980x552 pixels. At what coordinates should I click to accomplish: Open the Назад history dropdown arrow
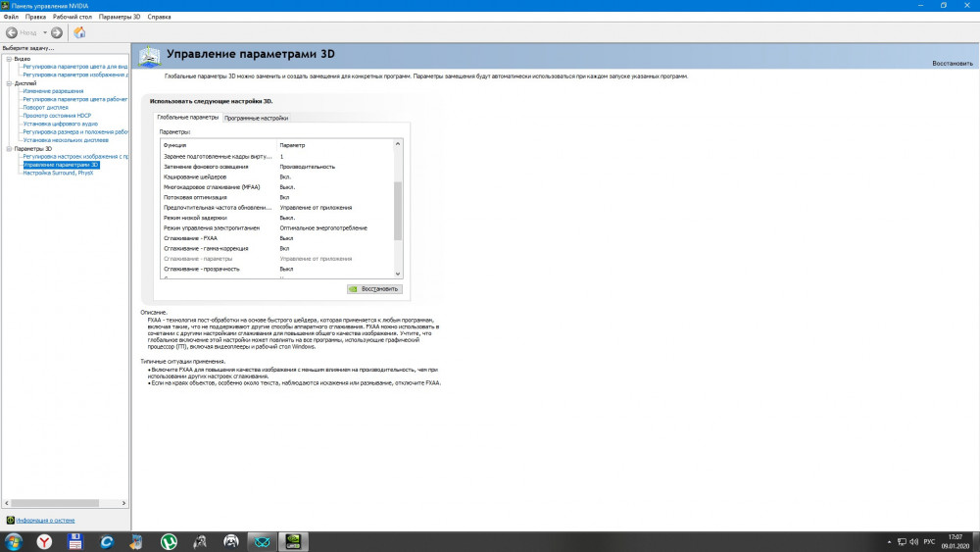pyautogui.click(x=45, y=32)
